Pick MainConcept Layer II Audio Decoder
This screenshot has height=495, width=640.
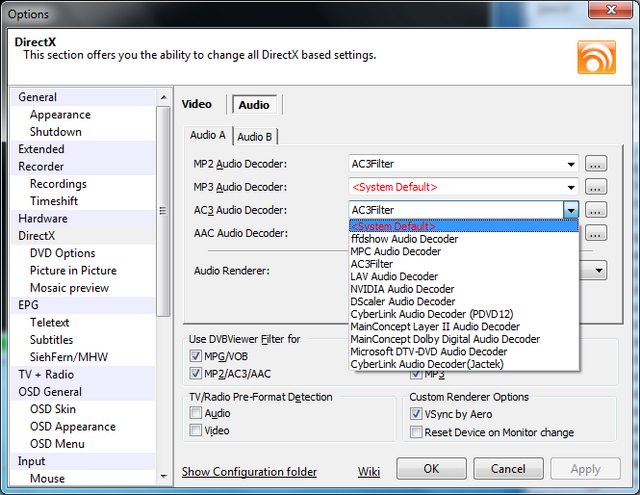pos(464,326)
